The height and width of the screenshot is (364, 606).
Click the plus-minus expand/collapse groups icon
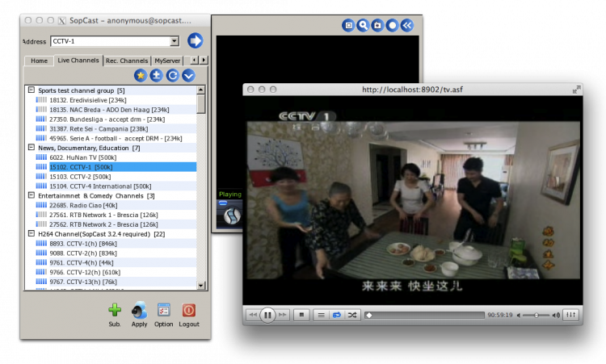[x=157, y=75]
